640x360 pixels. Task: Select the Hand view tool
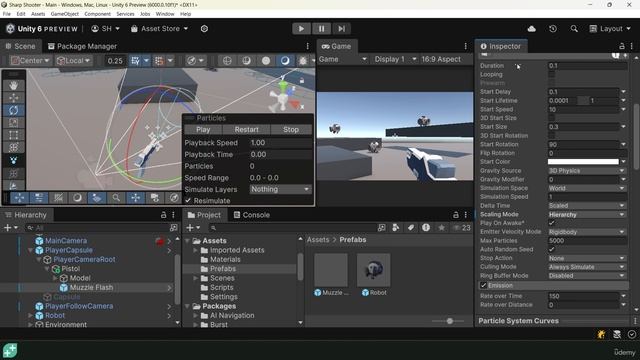coord(13,85)
